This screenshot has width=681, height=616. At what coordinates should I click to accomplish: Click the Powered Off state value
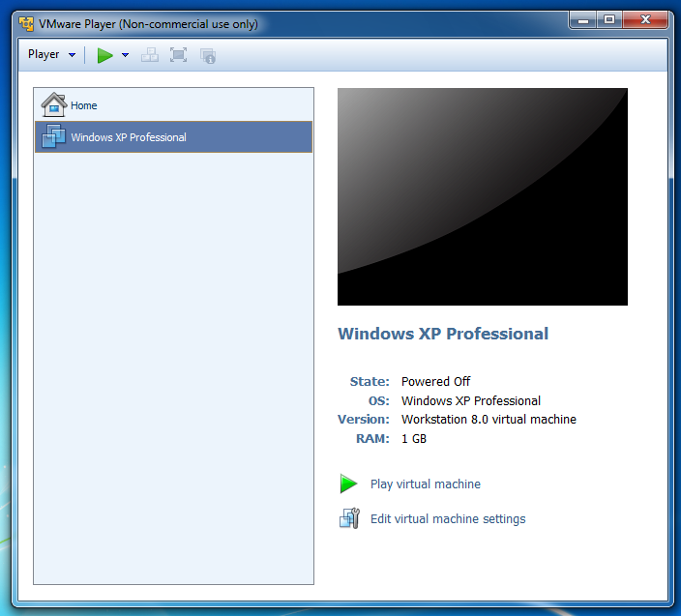point(435,382)
